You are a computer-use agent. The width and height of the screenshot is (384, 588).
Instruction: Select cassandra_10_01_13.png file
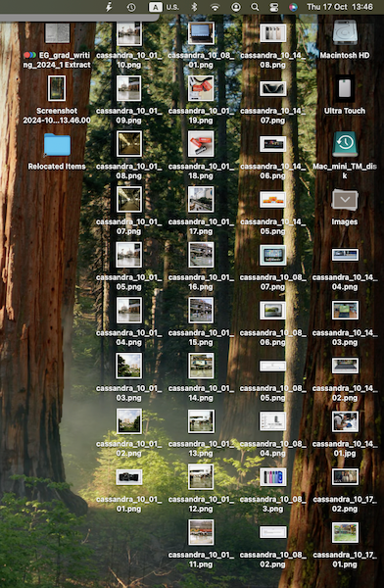pyautogui.click(x=201, y=421)
